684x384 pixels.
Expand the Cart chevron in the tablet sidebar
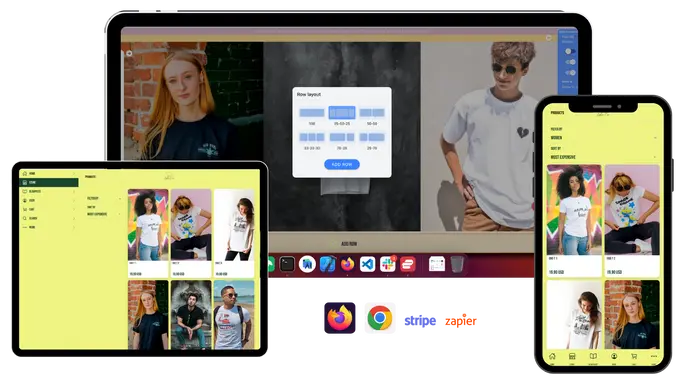pos(74,209)
